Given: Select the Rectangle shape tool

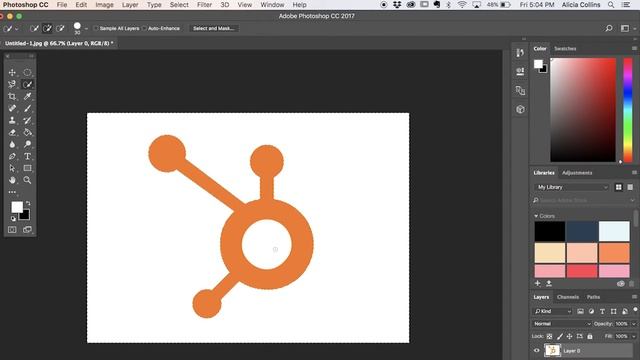Looking at the screenshot, I should 27,168.
